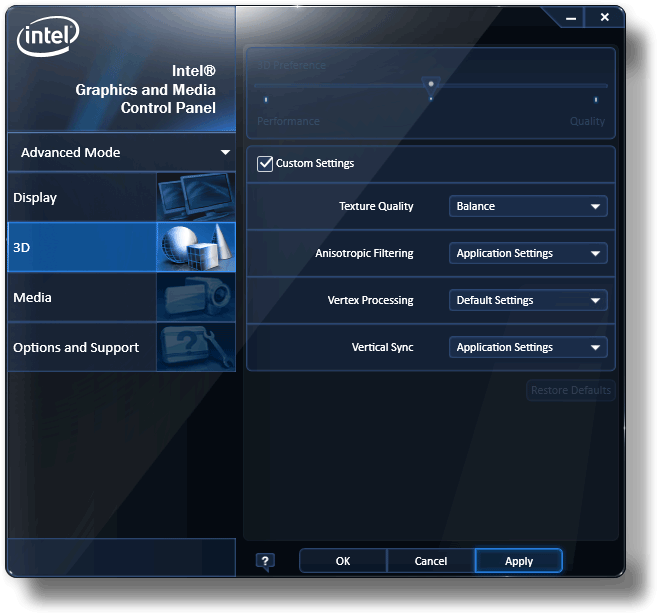Viewport: 661px width, 616px height.
Task: Minimize the Intel control panel window
Action: [571, 18]
